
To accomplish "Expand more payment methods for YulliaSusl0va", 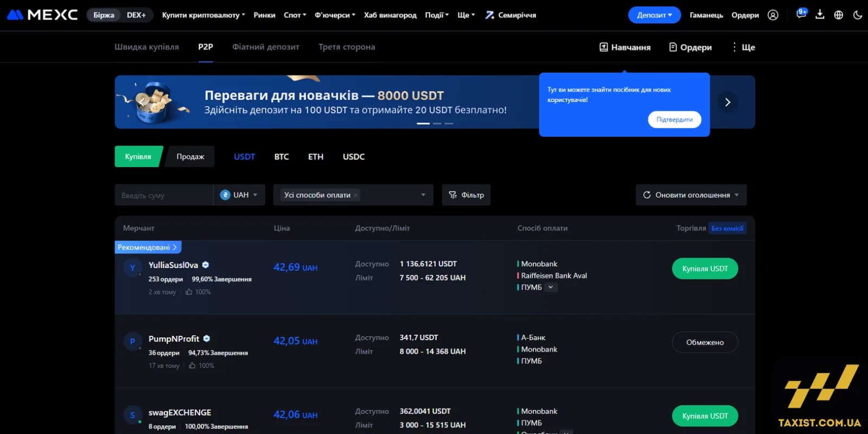I will 551,288.
